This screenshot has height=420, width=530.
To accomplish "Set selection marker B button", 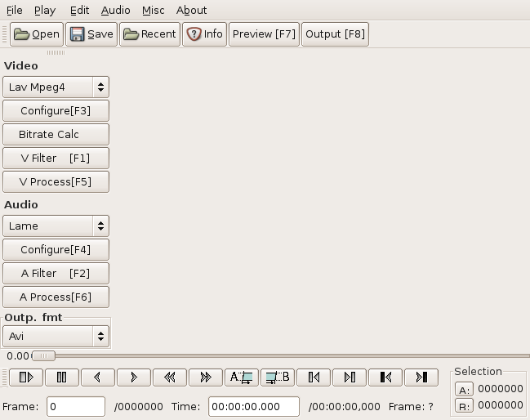I will (x=278, y=377).
